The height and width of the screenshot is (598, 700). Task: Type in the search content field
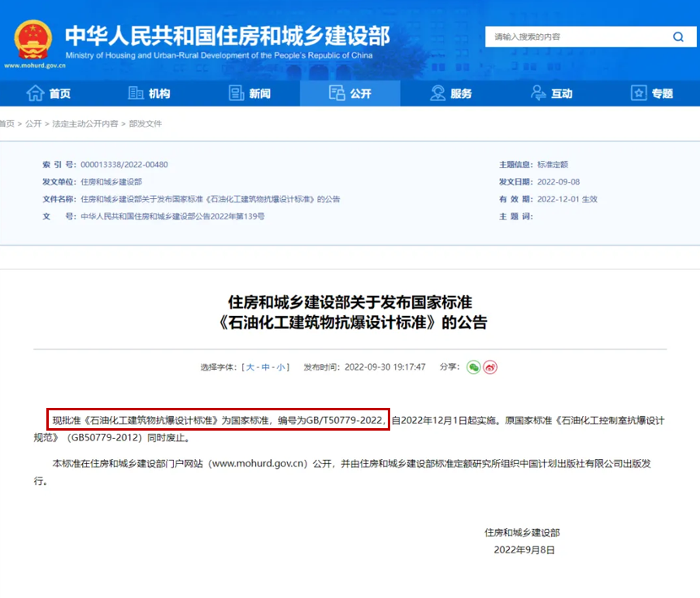pyautogui.click(x=577, y=37)
